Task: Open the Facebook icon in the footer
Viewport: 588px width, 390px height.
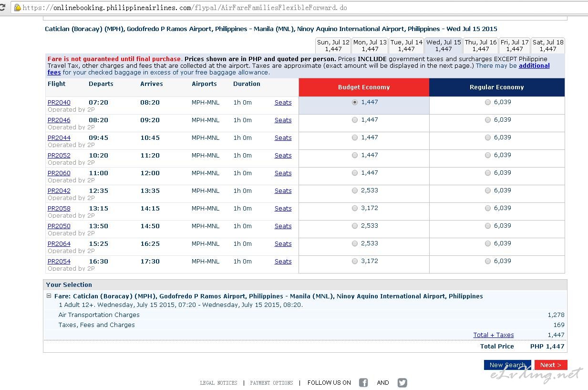Action: tap(363, 383)
